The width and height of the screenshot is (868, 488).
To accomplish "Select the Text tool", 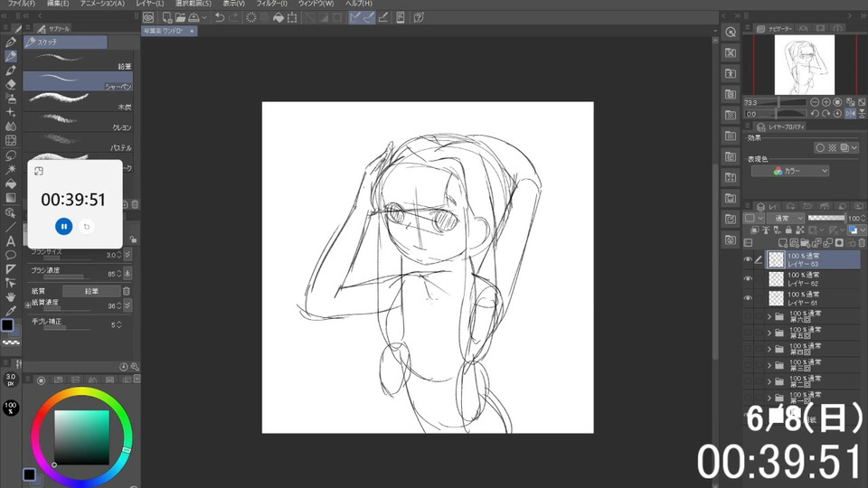I will pyautogui.click(x=11, y=241).
